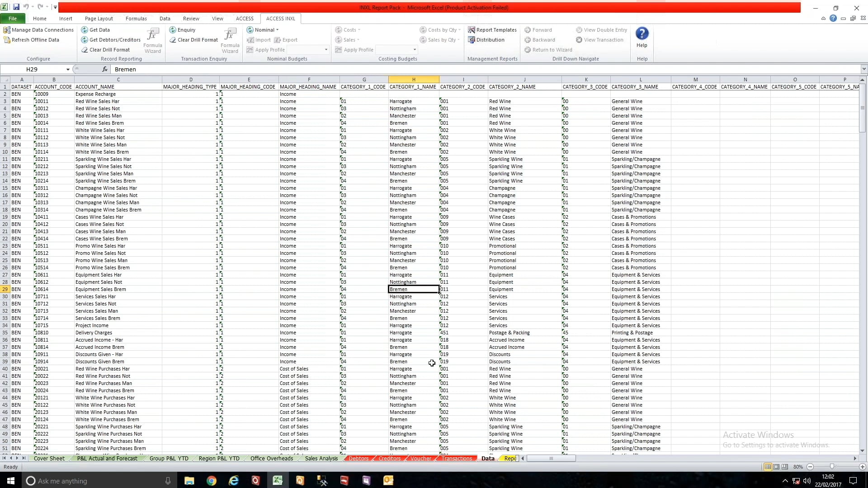Open the Get Debtors/Creditors tool
The image size is (868, 488).
[x=110, y=40]
